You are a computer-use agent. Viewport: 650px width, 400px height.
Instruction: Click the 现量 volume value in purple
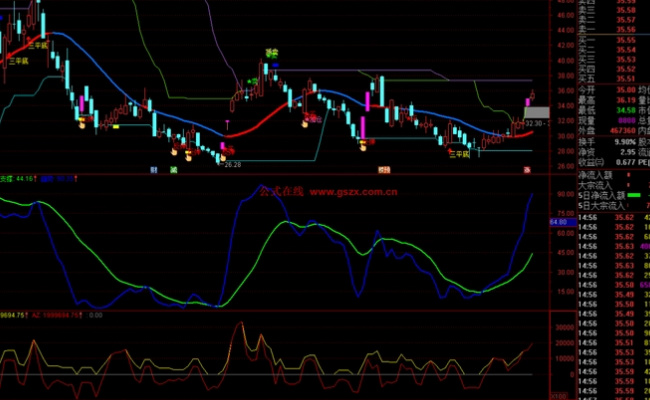click(x=627, y=121)
